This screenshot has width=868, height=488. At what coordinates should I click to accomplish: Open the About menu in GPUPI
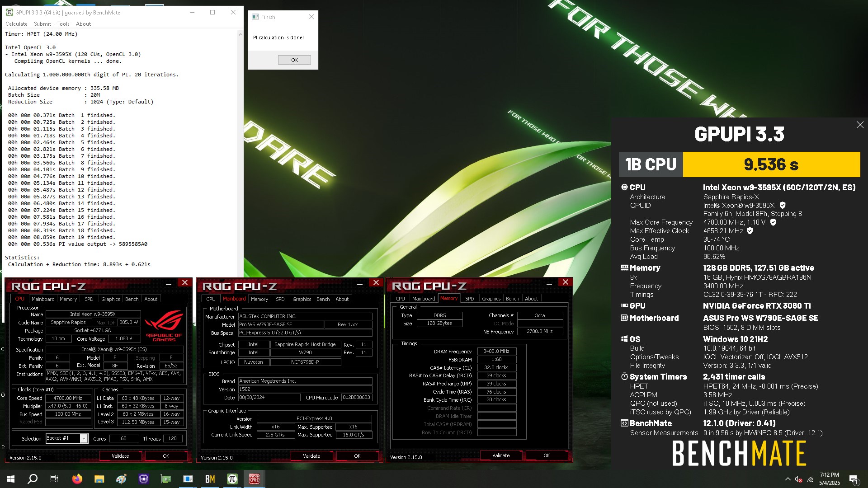[x=83, y=24]
